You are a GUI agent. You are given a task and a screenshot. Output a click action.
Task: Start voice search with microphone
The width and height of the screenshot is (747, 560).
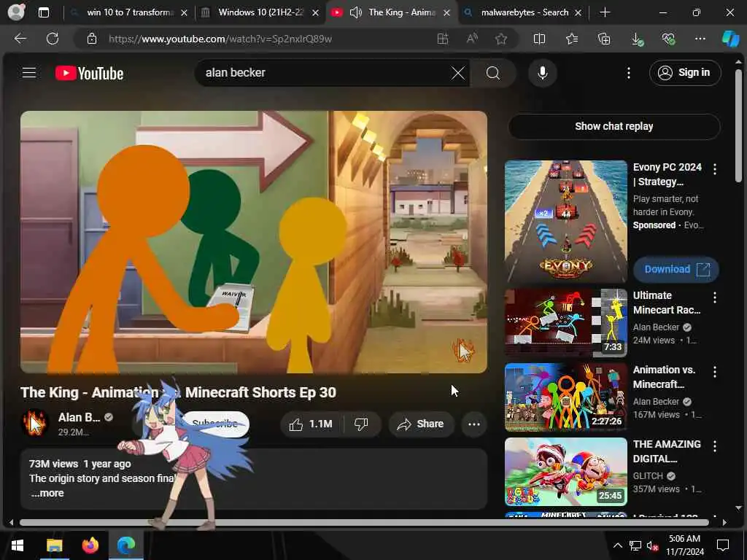tap(542, 73)
